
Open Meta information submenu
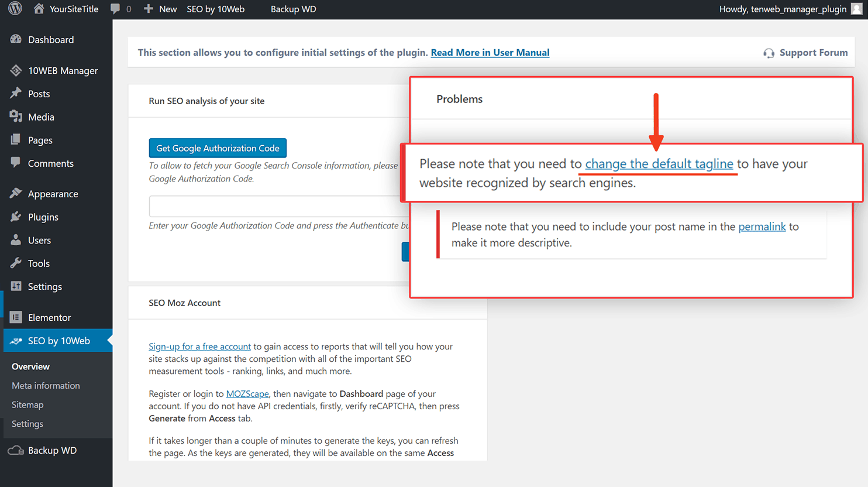pyautogui.click(x=46, y=386)
